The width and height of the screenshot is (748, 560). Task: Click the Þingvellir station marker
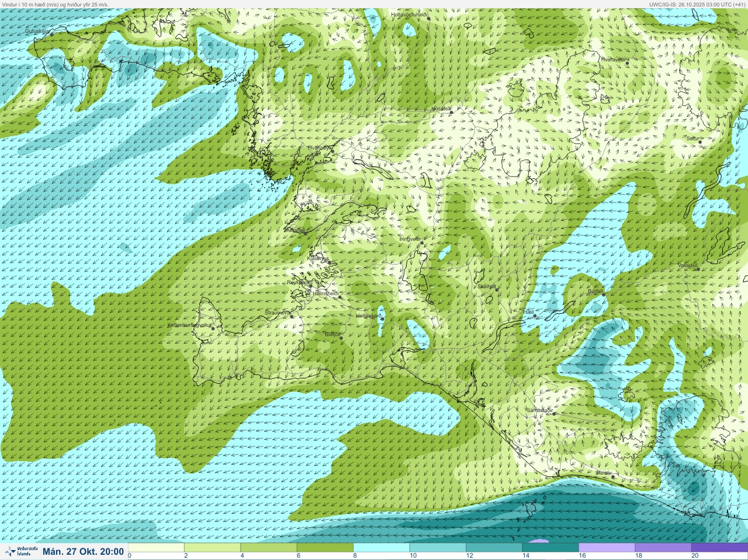(x=421, y=242)
